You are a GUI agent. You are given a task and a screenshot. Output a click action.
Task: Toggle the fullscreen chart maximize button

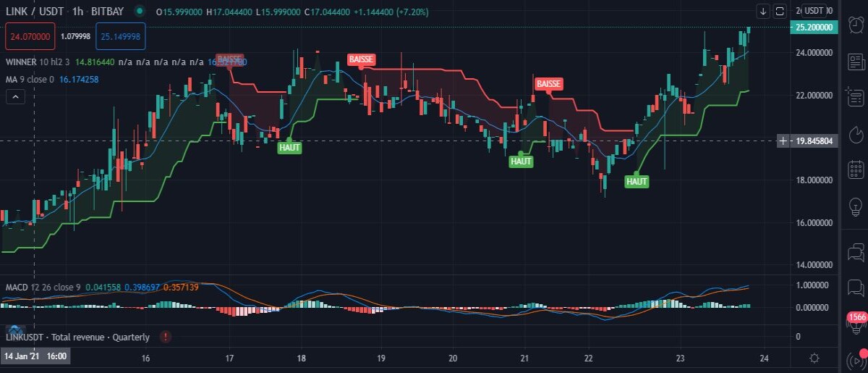780,11
